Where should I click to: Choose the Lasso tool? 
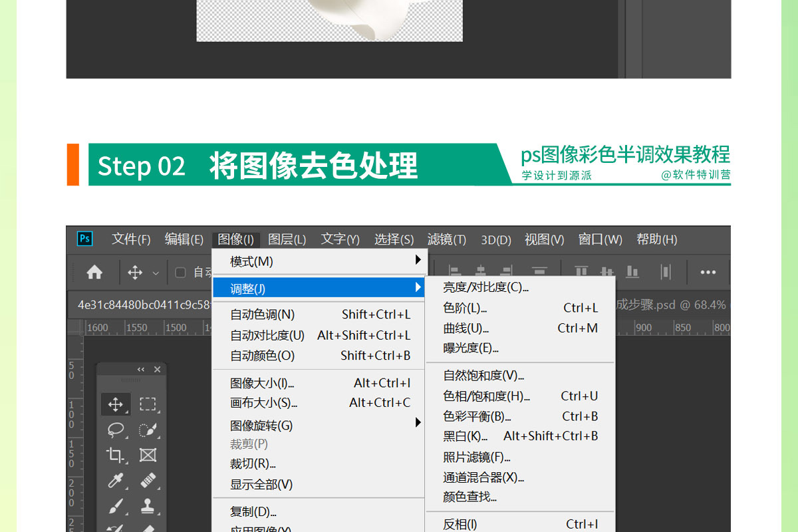(x=115, y=430)
